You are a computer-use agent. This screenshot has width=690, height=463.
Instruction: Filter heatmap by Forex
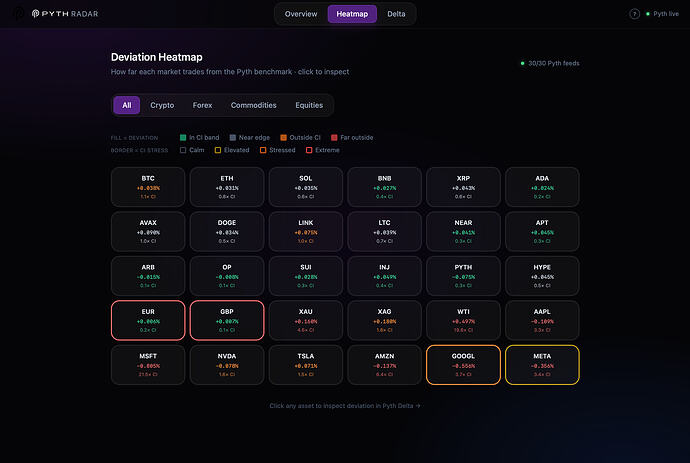click(202, 105)
